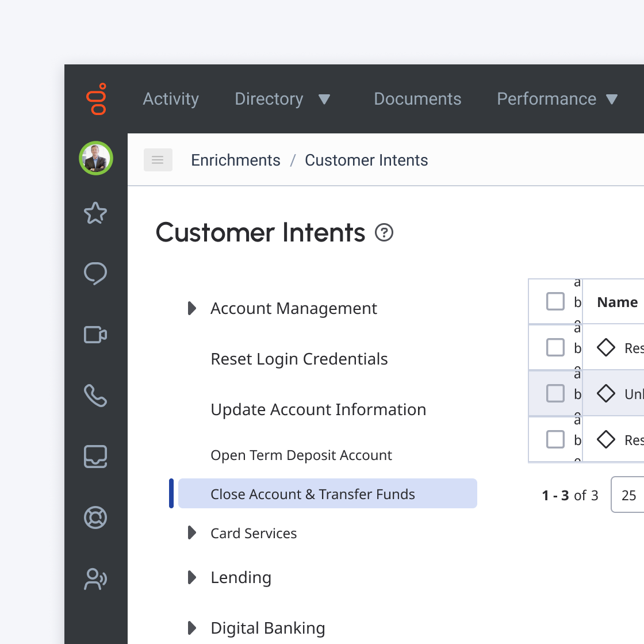Expand the Lending category

pos(192,577)
